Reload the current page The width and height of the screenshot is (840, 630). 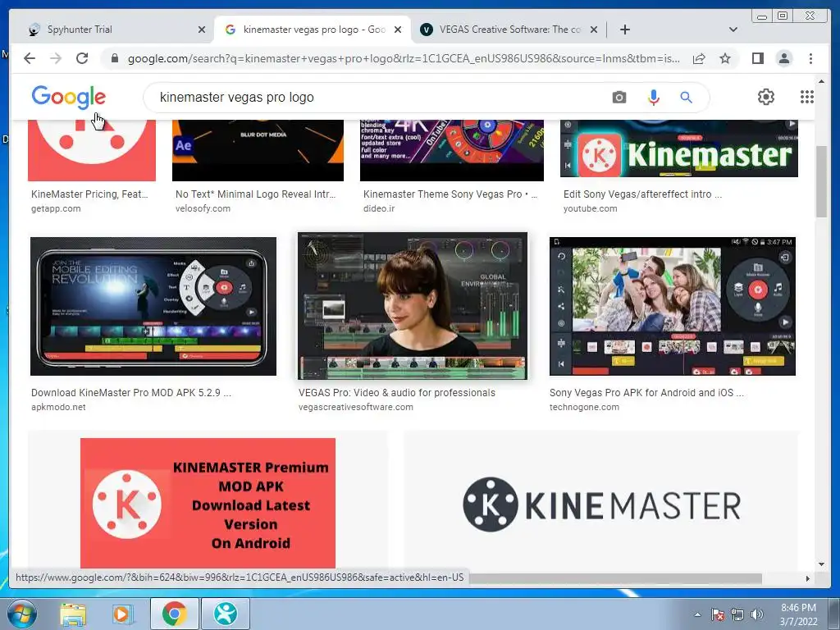tap(82, 58)
